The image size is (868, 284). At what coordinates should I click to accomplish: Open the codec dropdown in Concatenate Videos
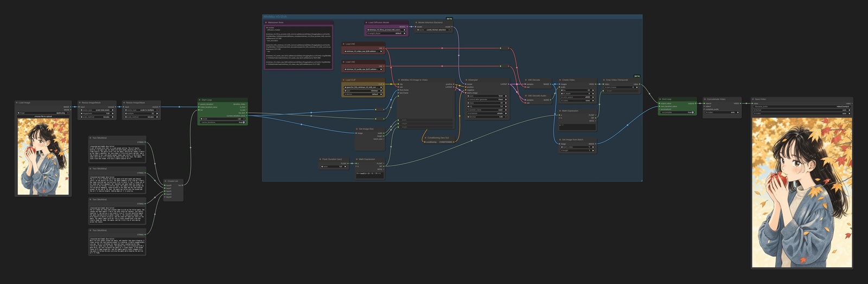coord(722,113)
